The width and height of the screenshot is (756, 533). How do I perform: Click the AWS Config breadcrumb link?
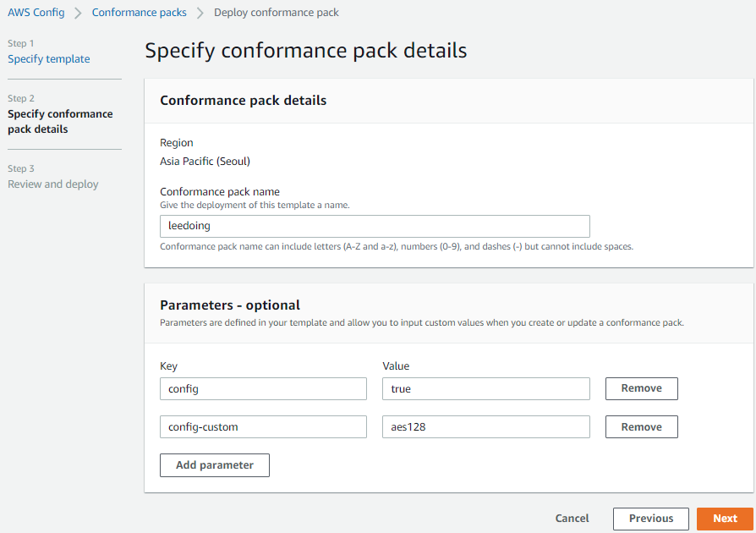tap(36, 13)
